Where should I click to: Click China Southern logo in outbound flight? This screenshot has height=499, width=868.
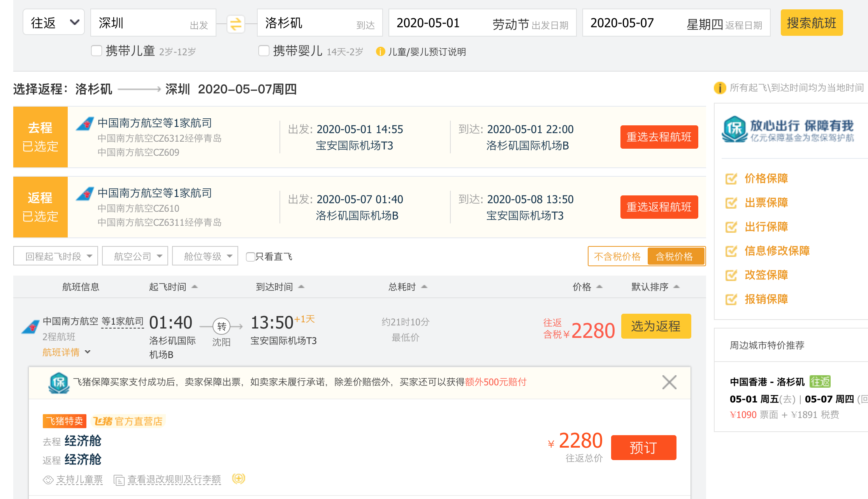point(85,123)
